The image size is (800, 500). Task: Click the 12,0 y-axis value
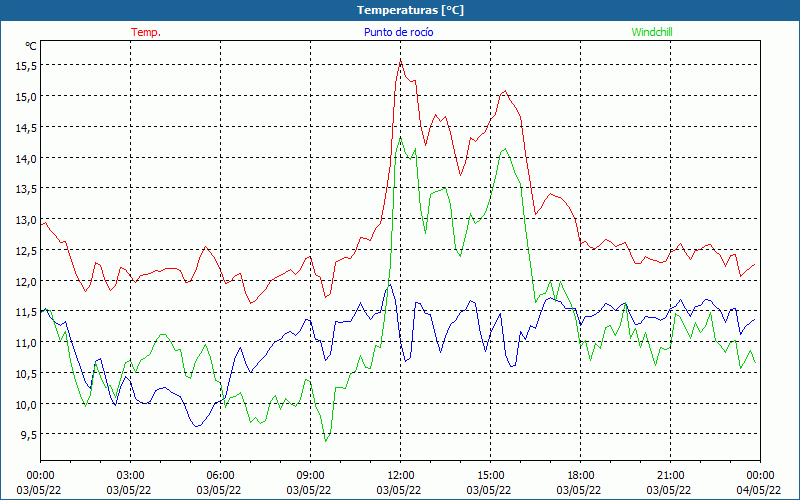pos(26,281)
